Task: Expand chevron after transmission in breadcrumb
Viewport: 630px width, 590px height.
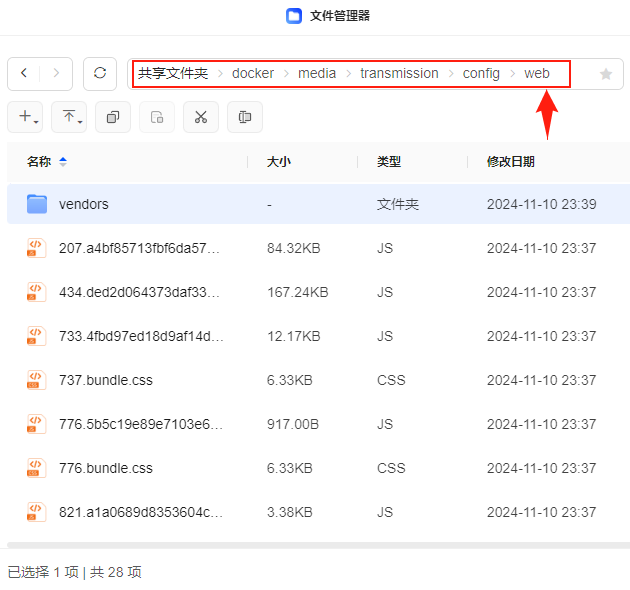Action: pos(451,74)
